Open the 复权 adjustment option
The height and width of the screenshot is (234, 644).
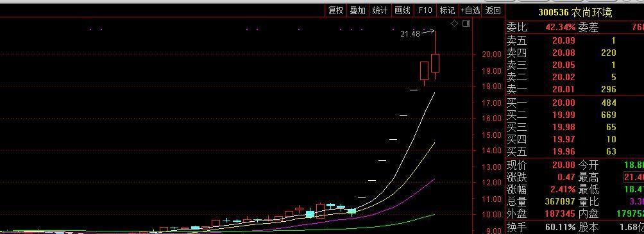point(335,11)
